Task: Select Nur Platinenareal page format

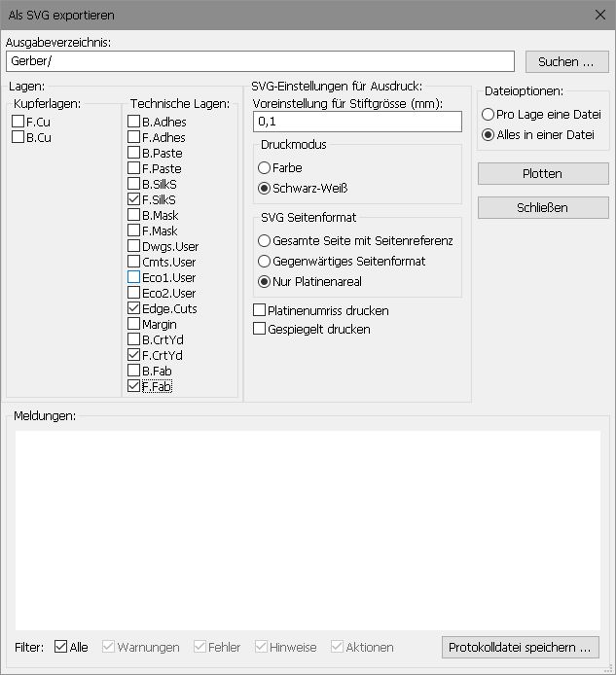Action: (x=264, y=281)
